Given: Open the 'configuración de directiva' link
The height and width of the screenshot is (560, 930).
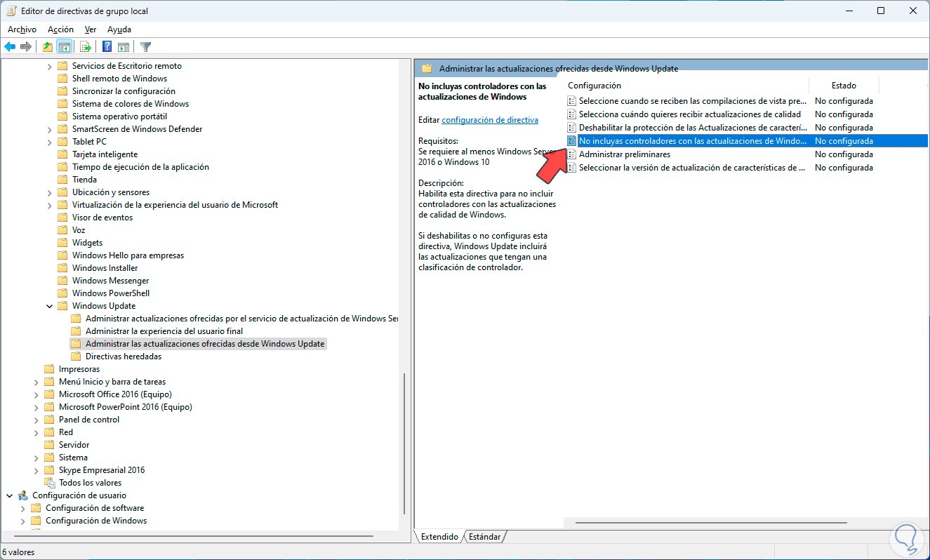Looking at the screenshot, I should (490, 120).
